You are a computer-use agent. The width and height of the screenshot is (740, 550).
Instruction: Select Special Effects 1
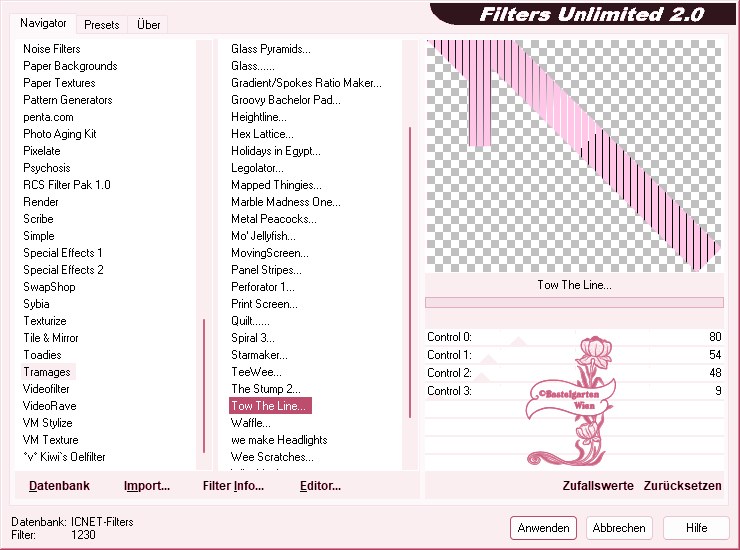coord(63,253)
